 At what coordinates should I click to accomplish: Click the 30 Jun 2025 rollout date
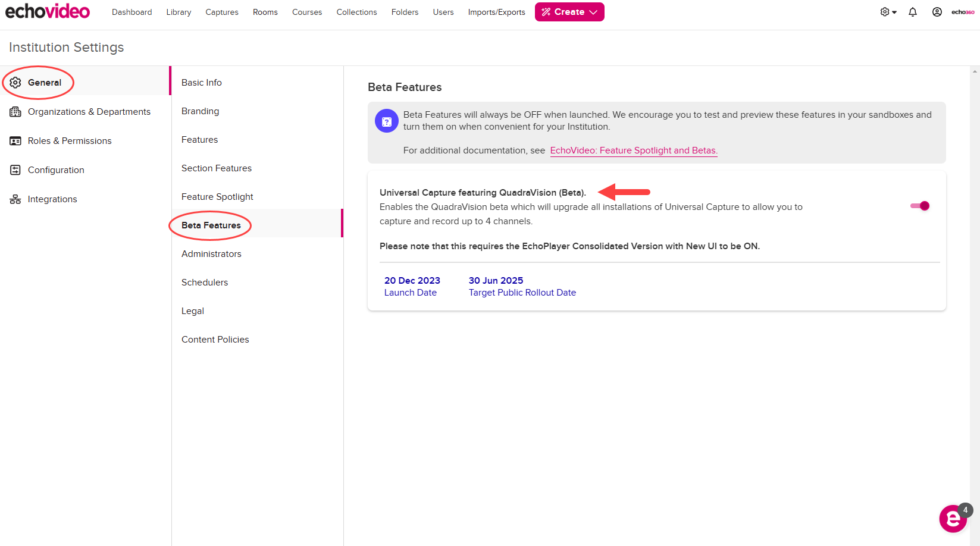[x=496, y=281]
